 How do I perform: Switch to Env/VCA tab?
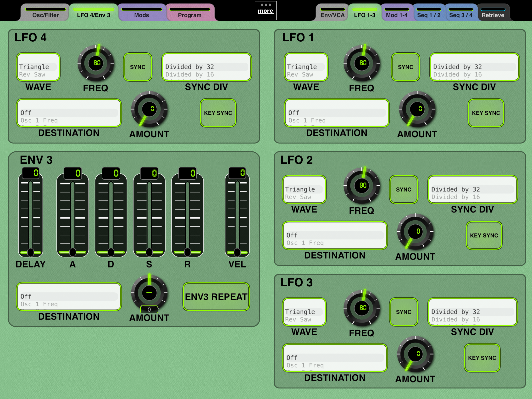(332, 12)
